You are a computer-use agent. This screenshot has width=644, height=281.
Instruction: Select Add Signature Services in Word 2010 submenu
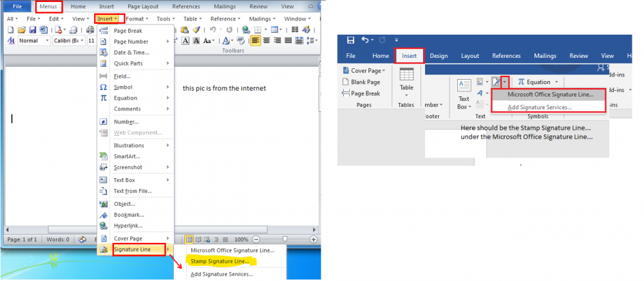[222, 274]
